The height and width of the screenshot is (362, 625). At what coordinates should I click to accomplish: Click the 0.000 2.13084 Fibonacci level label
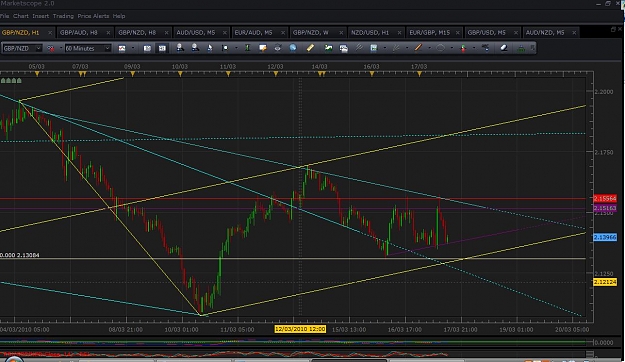coord(20,255)
